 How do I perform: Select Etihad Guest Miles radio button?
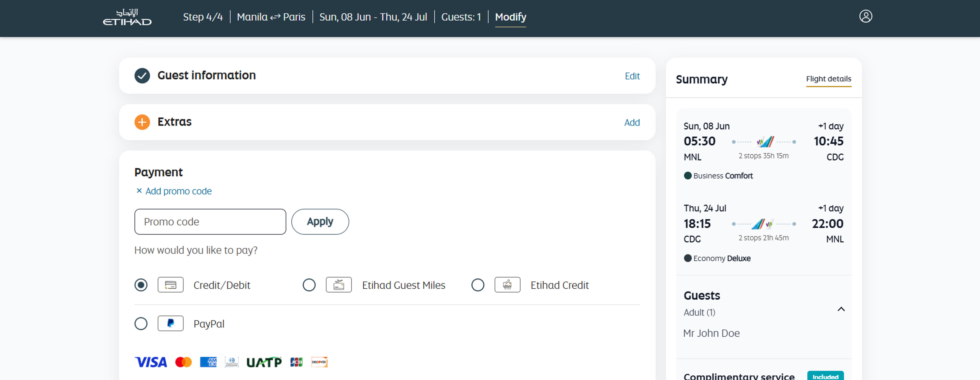point(309,285)
